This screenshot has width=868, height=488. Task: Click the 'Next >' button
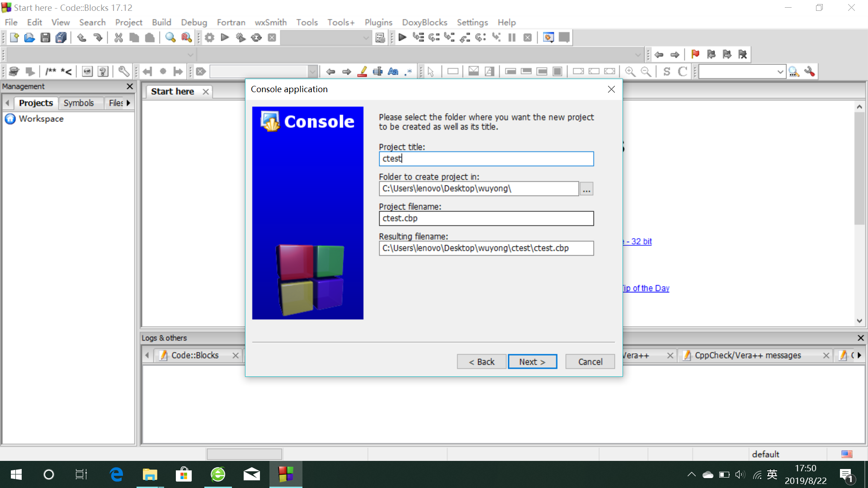[532, 361]
